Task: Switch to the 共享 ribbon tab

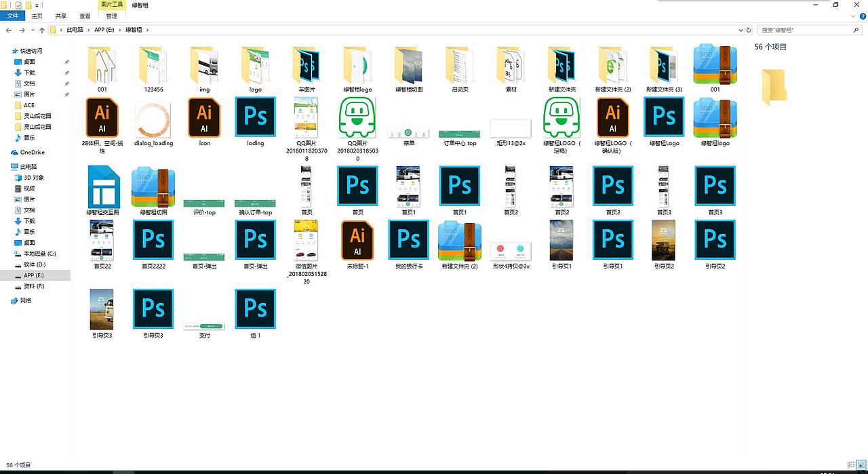Action: point(61,16)
